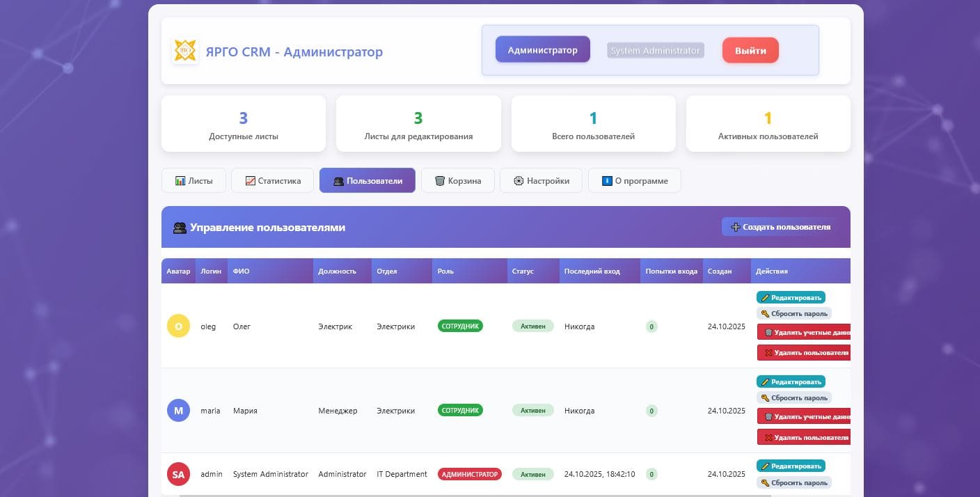The height and width of the screenshot is (497, 980).
Task: Click the Последний вход column header
Action: (592, 271)
